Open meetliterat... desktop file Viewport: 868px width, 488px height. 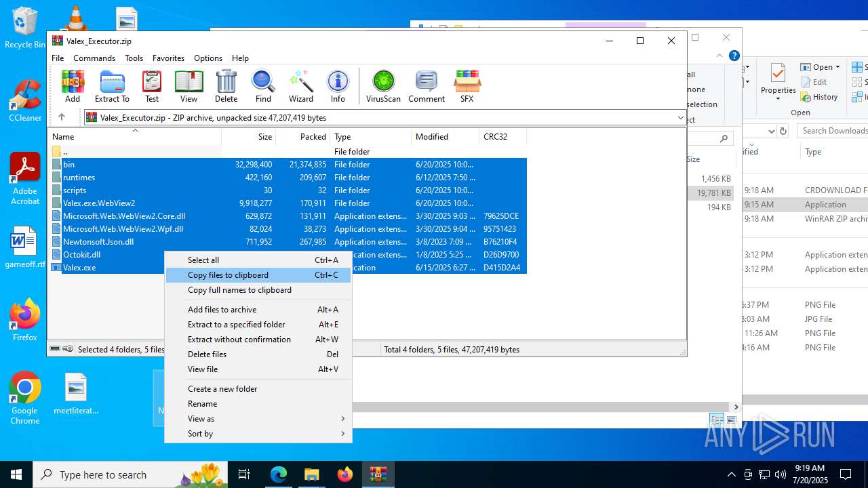[76, 394]
